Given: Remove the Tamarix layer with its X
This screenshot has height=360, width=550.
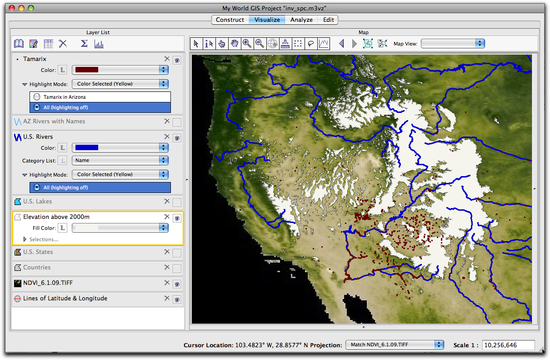Looking at the screenshot, I should pyautogui.click(x=167, y=59).
